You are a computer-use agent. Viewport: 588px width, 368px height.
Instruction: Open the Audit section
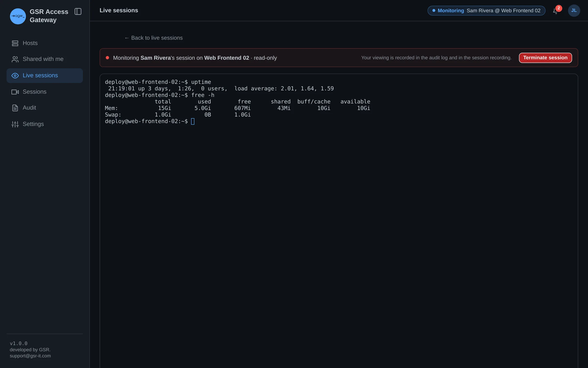pos(45,108)
